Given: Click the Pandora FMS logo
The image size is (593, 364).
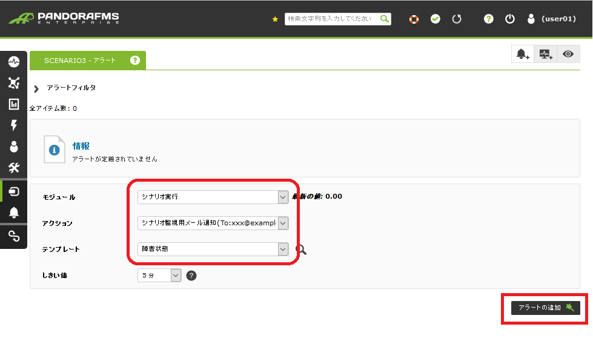Looking at the screenshot, I should (x=64, y=18).
